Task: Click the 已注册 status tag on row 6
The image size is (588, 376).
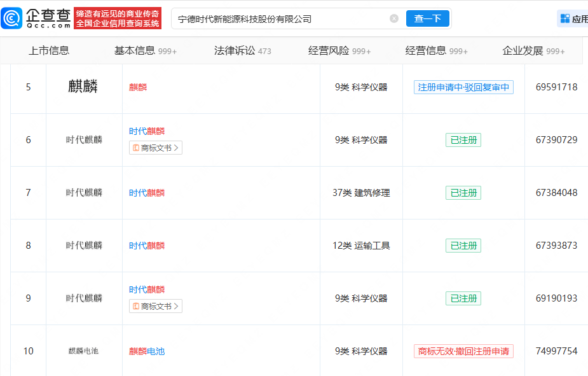Action: pyautogui.click(x=463, y=140)
